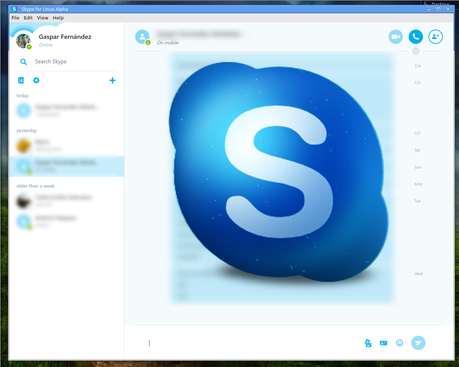
Task: Open the Help menu
Action: pos(58,18)
